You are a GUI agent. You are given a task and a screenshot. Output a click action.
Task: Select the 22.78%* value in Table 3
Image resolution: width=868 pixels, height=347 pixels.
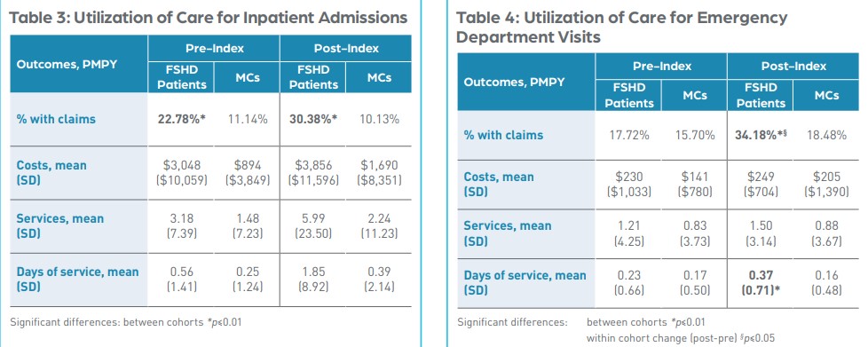tap(182, 119)
